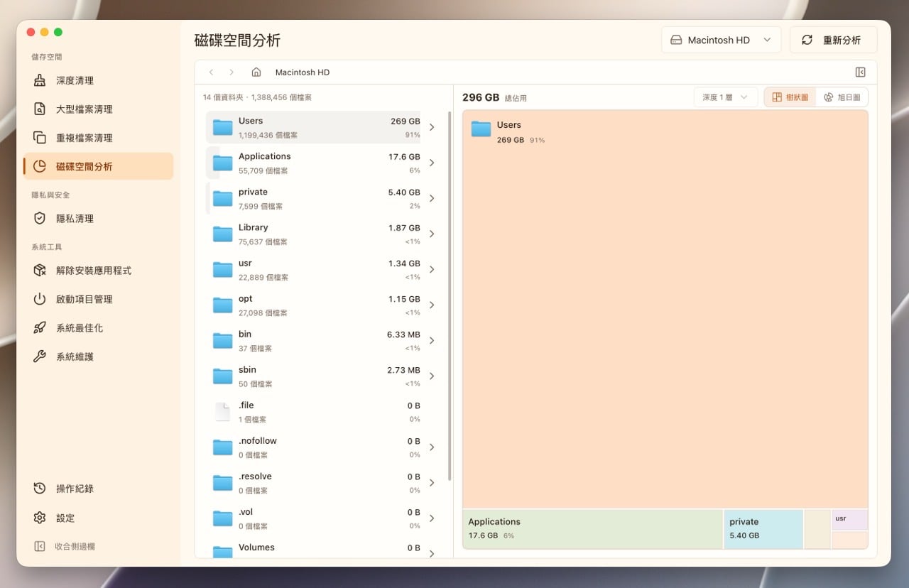Open 設定 gear item
This screenshot has height=588, width=909.
tap(98, 518)
